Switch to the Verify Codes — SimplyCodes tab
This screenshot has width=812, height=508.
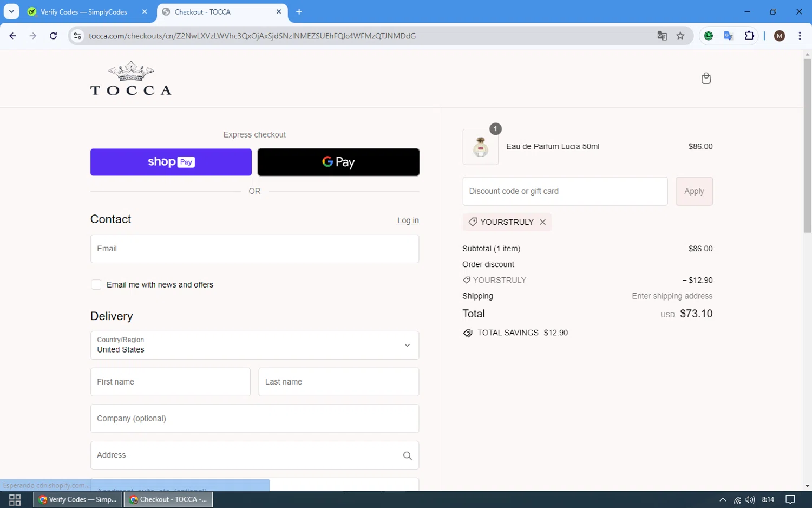[84, 12]
